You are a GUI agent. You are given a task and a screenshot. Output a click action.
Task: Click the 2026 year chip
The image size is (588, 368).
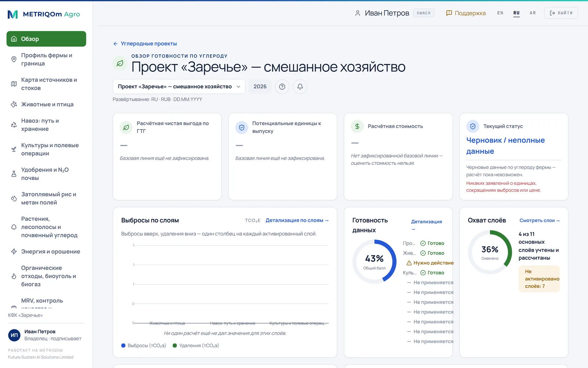[260, 86]
